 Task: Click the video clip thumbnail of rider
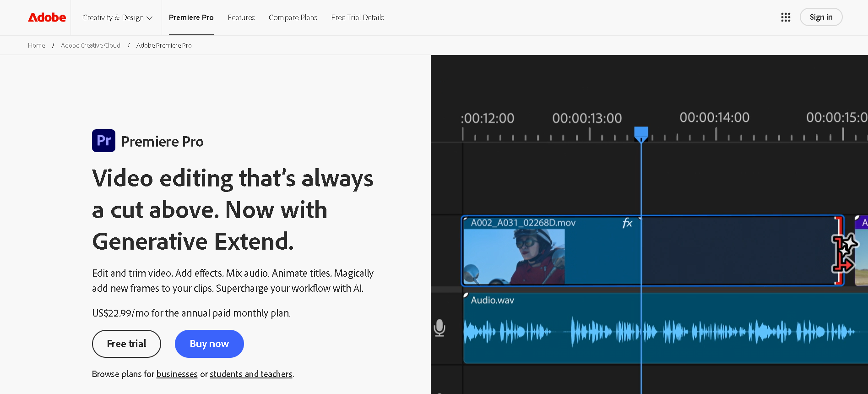pos(514,257)
